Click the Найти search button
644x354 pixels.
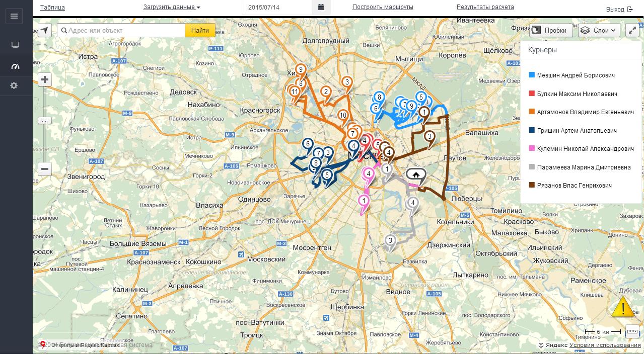click(x=200, y=30)
